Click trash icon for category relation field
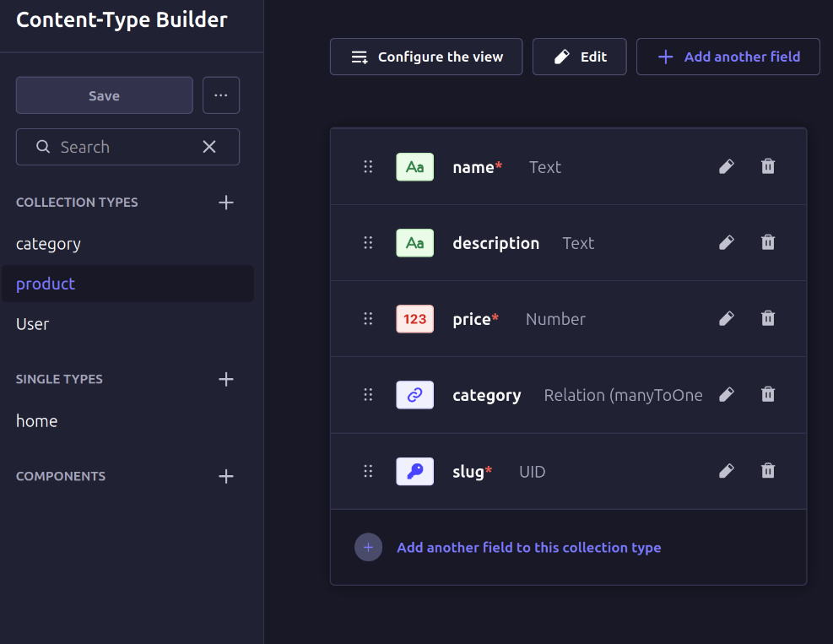This screenshot has height=644, width=833. click(768, 394)
